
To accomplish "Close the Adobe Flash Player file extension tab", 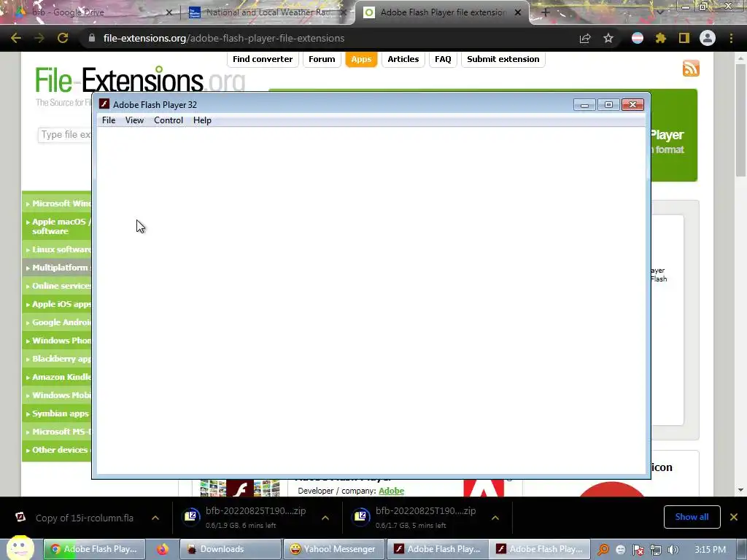I will 518,12.
